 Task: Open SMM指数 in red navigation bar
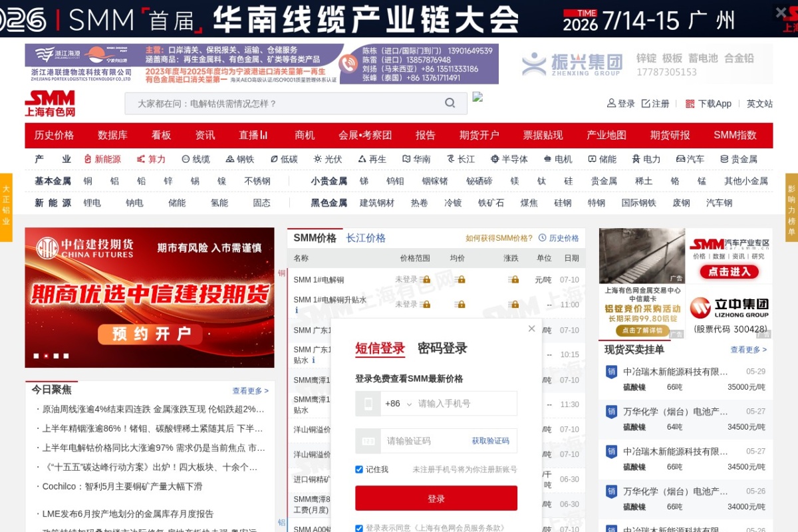tap(735, 135)
